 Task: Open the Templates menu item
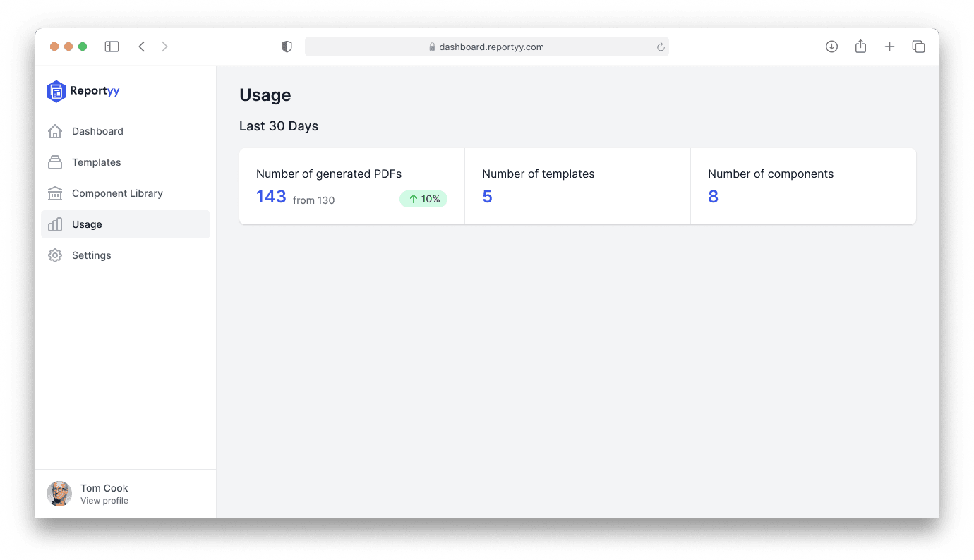click(x=97, y=162)
